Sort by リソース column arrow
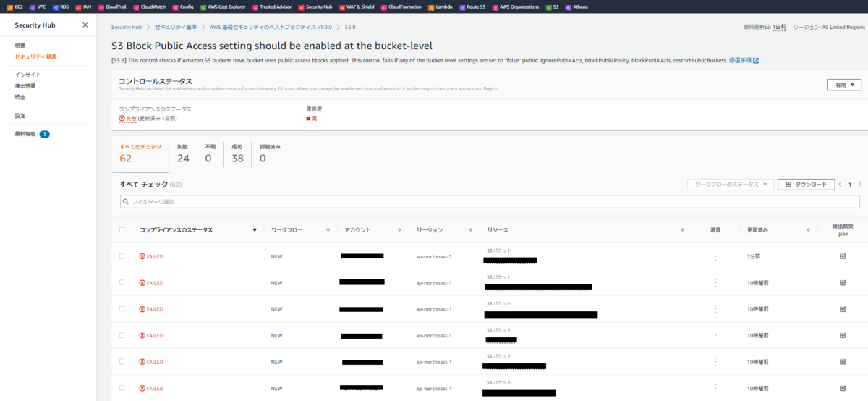 tap(682, 230)
